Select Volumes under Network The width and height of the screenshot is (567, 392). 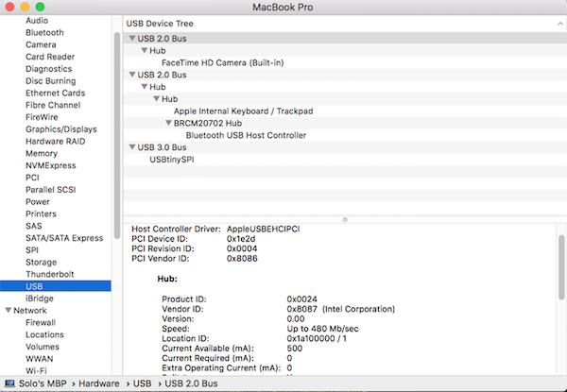(x=43, y=347)
